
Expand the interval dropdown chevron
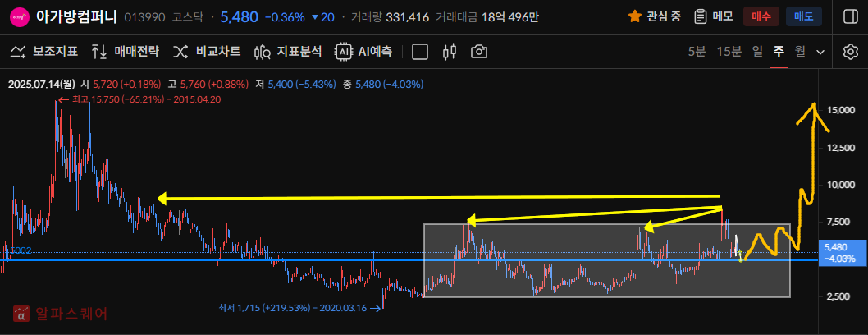point(820,52)
